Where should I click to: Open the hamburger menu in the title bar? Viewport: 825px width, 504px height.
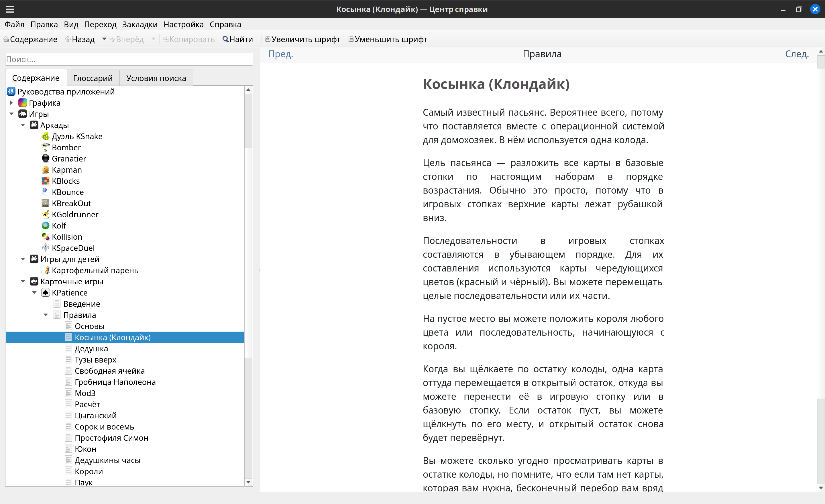[10, 9]
